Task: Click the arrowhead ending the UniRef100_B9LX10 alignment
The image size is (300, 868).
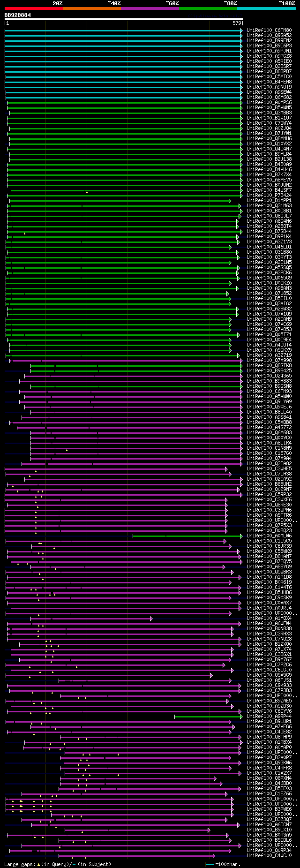Action: [x=209, y=830]
